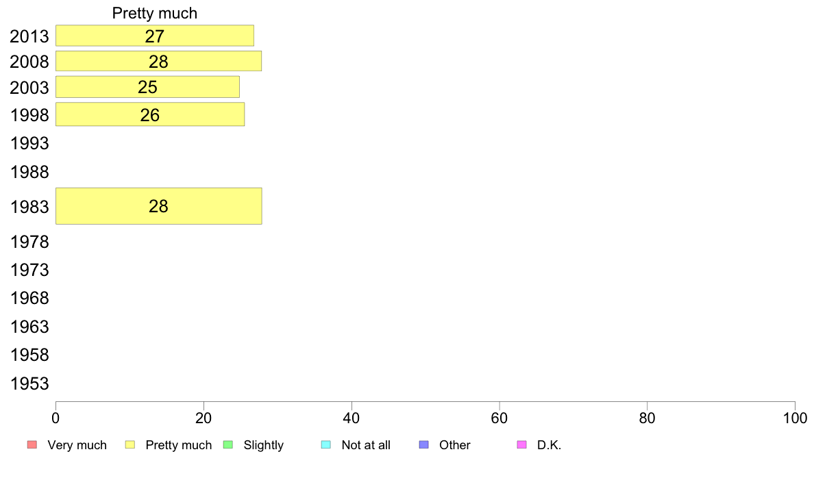814x504 pixels.
Task: Select the 40 tick label on x-axis
Action: coord(351,418)
